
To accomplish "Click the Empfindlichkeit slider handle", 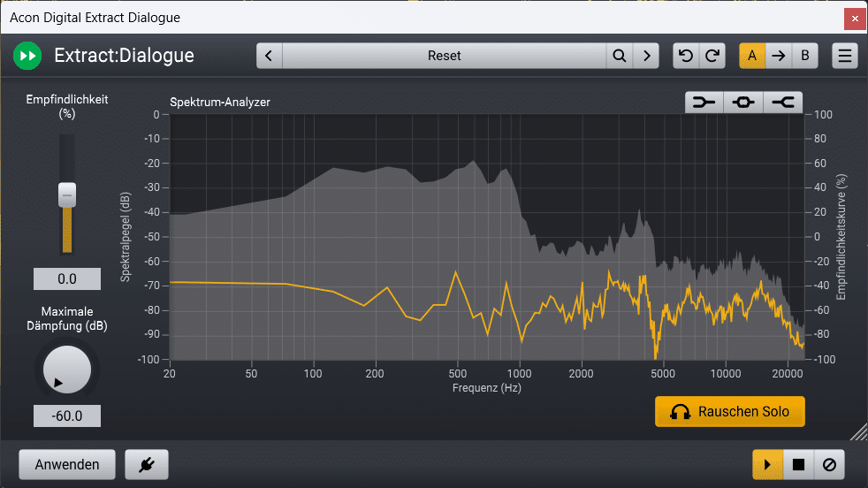I will tap(67, 195).
